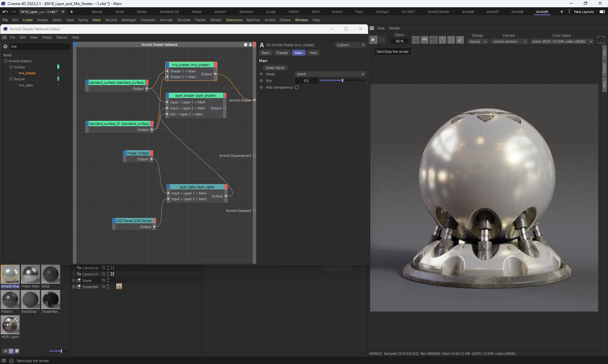Open the Mode blend dropdown
Screen dimensions: 608x364
pyautogui.click(x=330, y=74)
